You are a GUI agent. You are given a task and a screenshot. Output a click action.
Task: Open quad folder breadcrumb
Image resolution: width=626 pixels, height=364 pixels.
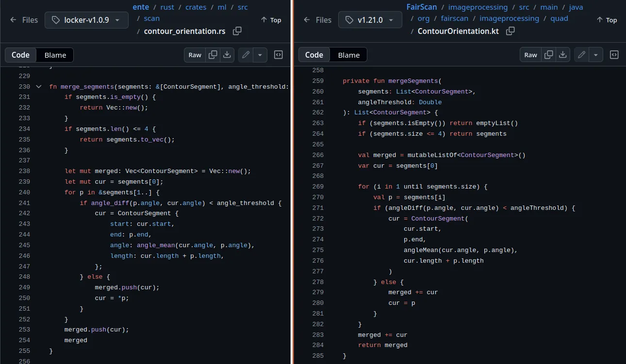(560, 18)
